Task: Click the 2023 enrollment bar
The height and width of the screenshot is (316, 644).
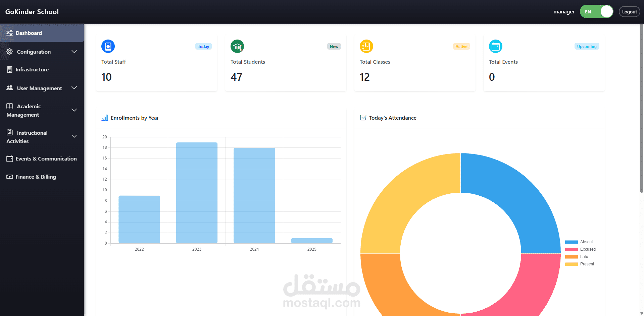Action: 197,193
